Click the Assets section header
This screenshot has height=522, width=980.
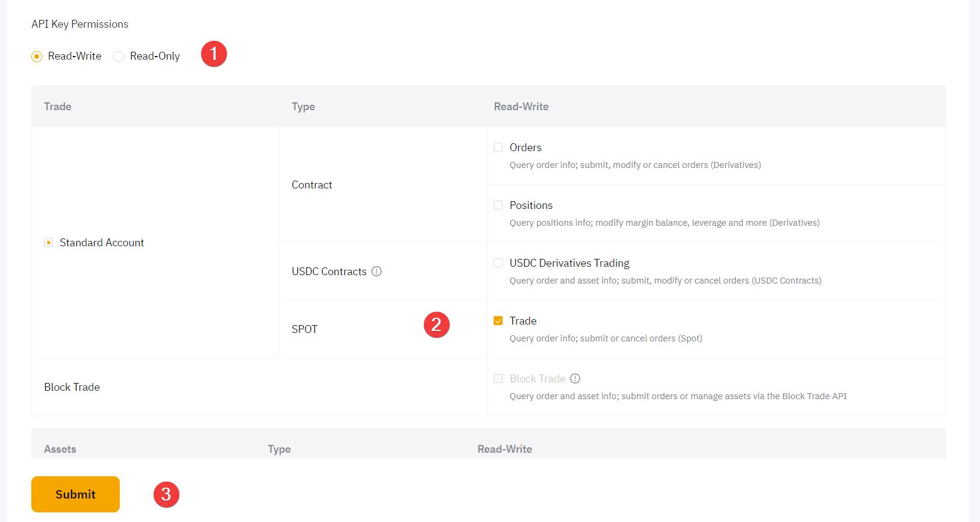pos(60,449)
